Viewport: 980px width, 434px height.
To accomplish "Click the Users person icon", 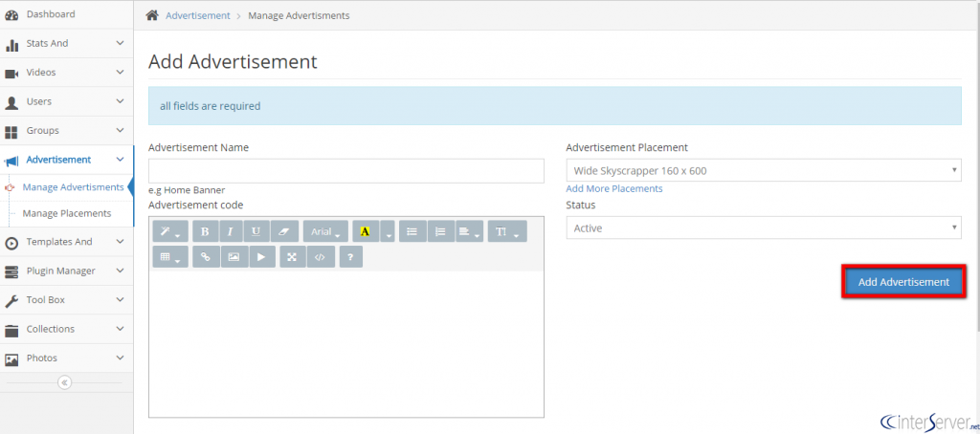I will 11,102.
